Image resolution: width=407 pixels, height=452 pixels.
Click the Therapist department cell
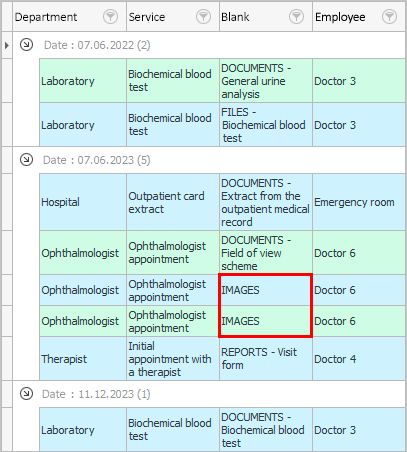pyautogui.click(x=83, y=359)
